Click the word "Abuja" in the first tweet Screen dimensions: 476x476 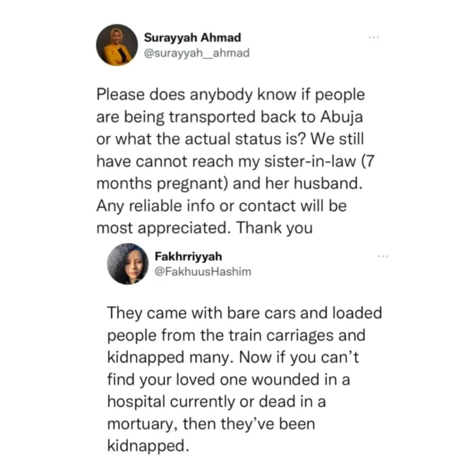point(342,117)
